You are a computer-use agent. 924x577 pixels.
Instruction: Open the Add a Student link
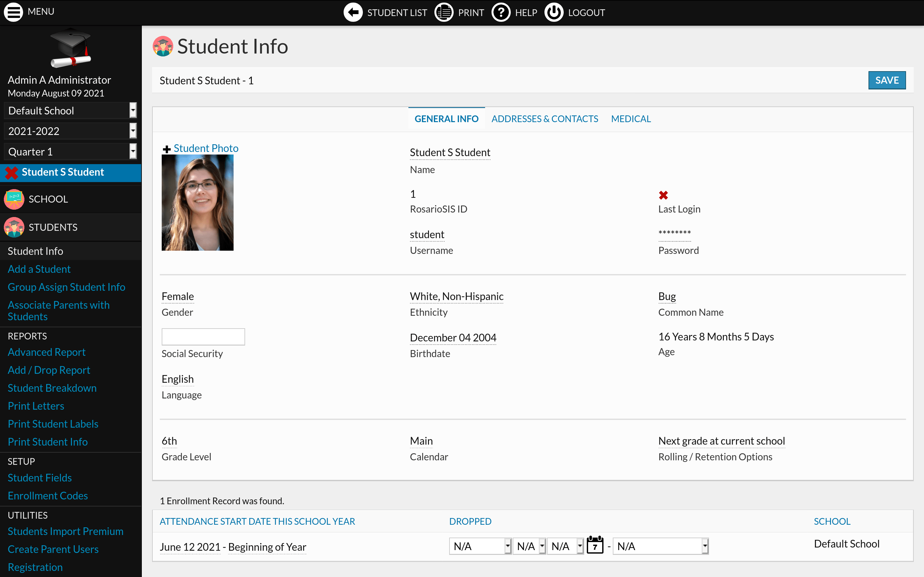tap(39, 269)
